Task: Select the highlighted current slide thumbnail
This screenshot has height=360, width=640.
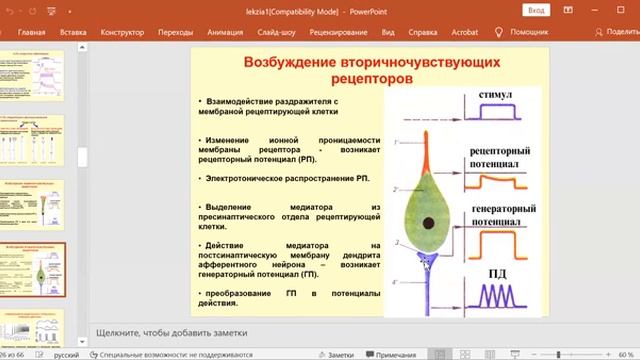Action: 32,270
